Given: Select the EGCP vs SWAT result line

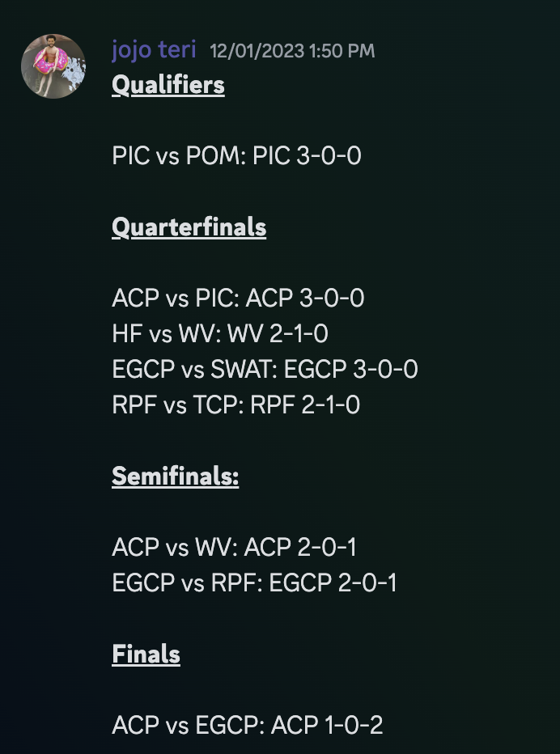Looking at the screenshot, I should pyautogui.click(x=265, y=370).
